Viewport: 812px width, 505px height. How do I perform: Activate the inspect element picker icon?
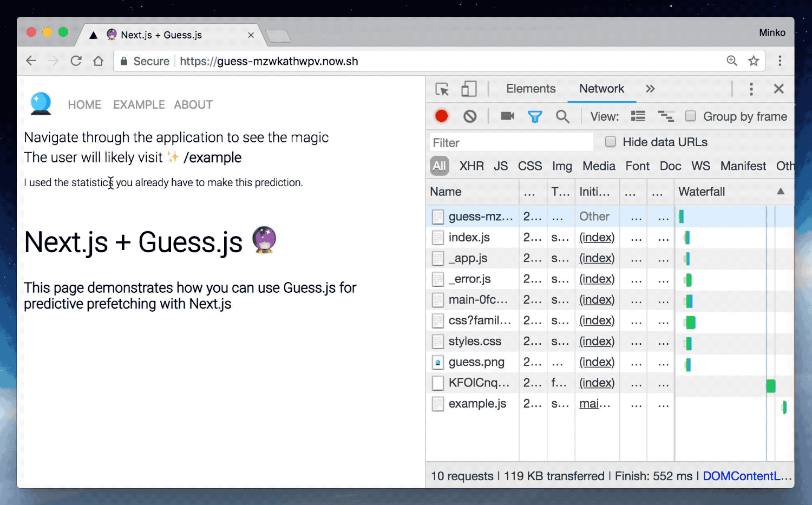coord(442,89)
